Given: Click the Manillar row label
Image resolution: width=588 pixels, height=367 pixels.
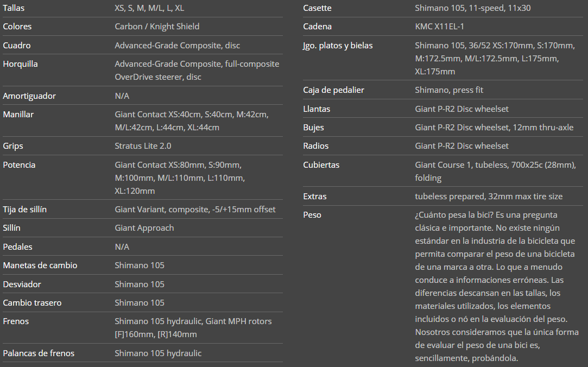Looking at the screenshot, I should tap(18, 115).
